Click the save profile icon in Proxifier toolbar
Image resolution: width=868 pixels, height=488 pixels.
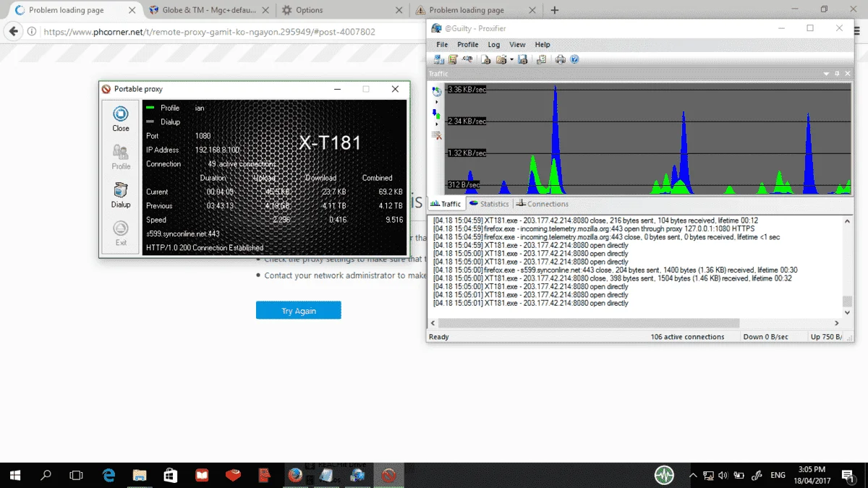click(522, 59)
